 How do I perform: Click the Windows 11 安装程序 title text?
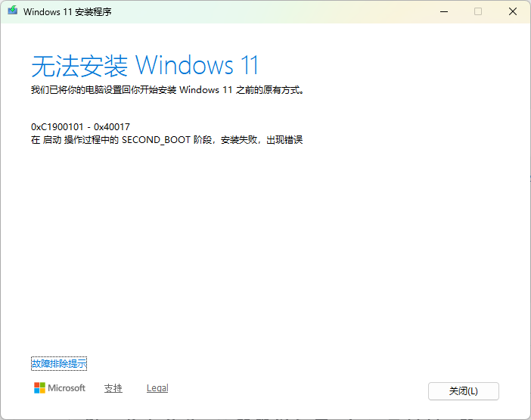(x=67, y=12)
